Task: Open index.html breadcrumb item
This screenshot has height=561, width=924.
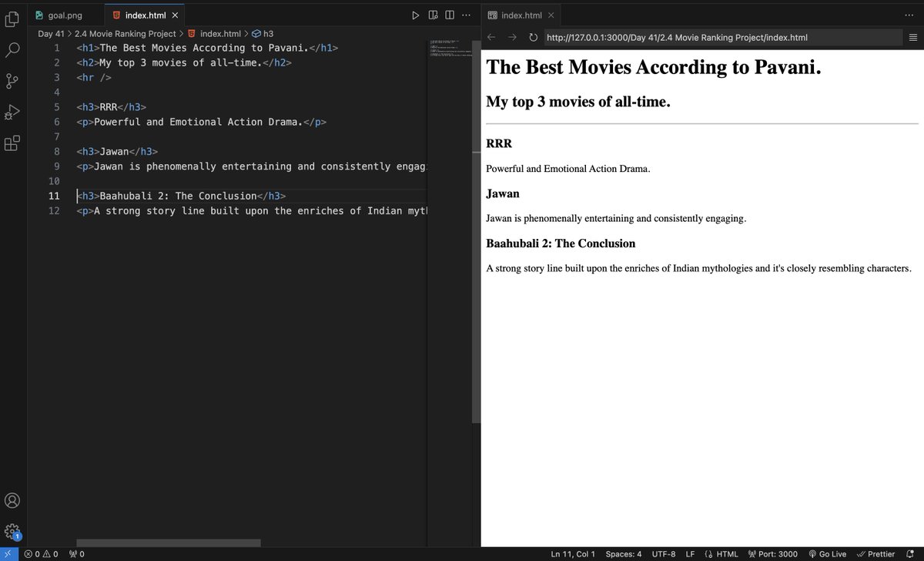Action: 214,34
